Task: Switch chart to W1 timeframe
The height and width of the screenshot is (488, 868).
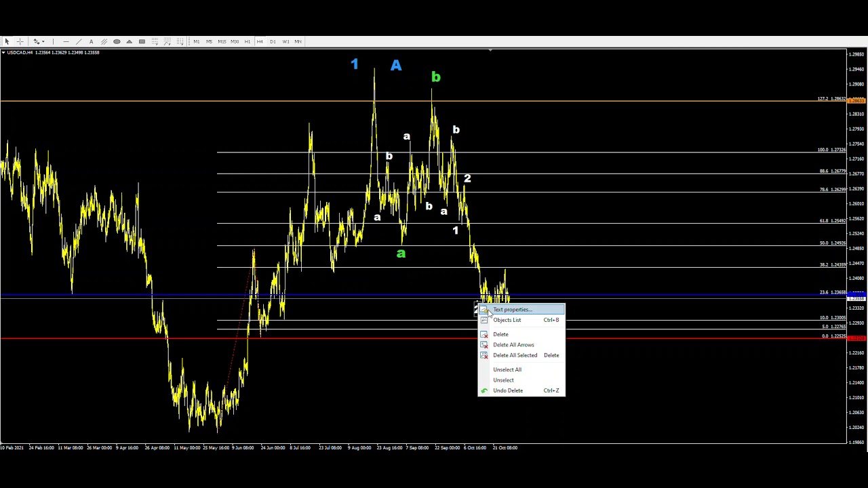Action: tap(285, 41)
